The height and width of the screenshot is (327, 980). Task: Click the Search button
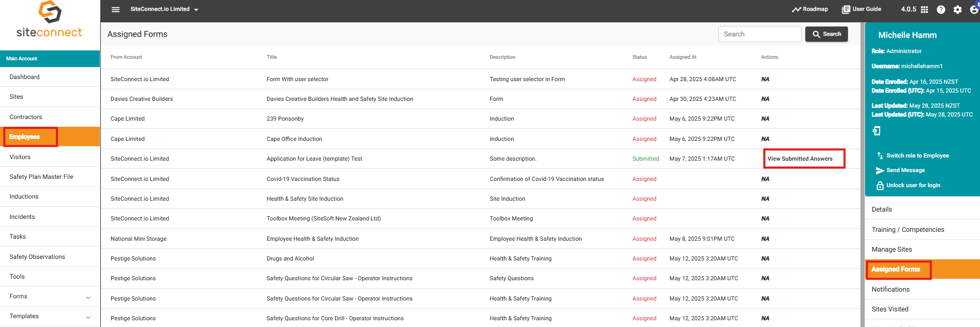827,34
